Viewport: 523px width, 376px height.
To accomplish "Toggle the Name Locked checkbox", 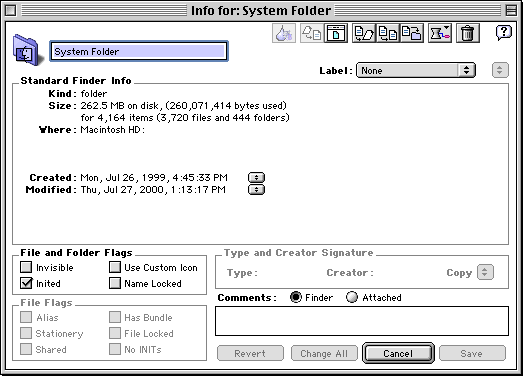I will (115, 283).
